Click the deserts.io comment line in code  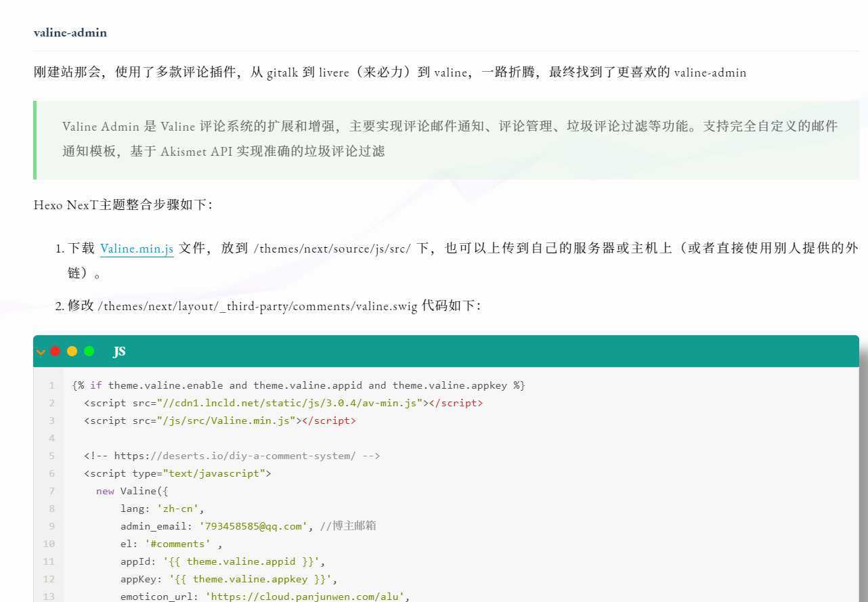click(232, 456)
